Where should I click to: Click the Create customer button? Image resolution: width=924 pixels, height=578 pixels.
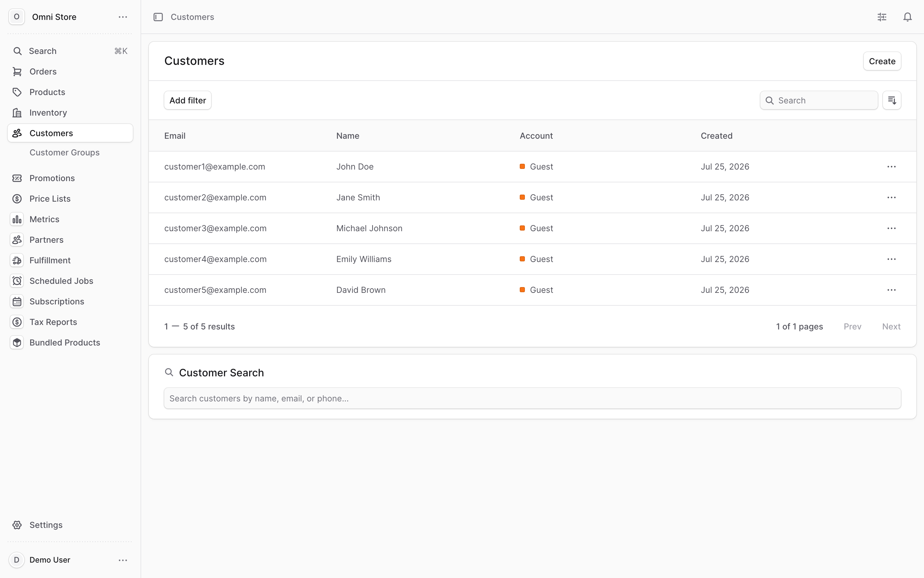click(x=882, y=61)
